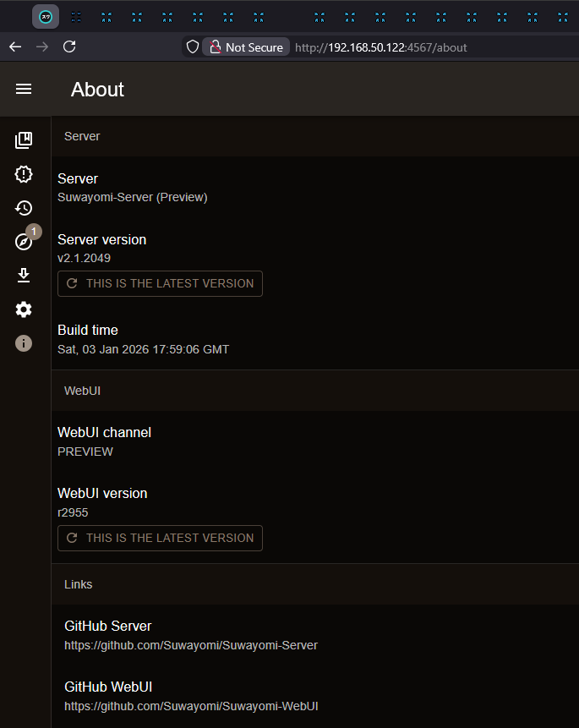The image size is (579, 728).
Task: Open the History page in the sidebar
Action: click(24, 208)
